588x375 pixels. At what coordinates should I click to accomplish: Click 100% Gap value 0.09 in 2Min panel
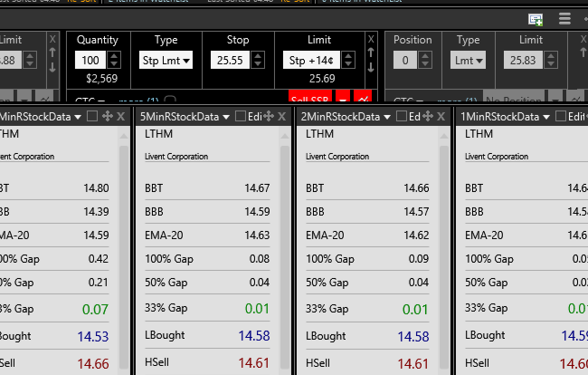coord(419,259)
